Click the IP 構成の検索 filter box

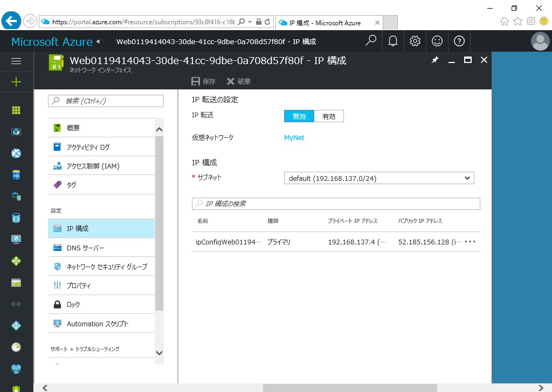click(336, 204)
